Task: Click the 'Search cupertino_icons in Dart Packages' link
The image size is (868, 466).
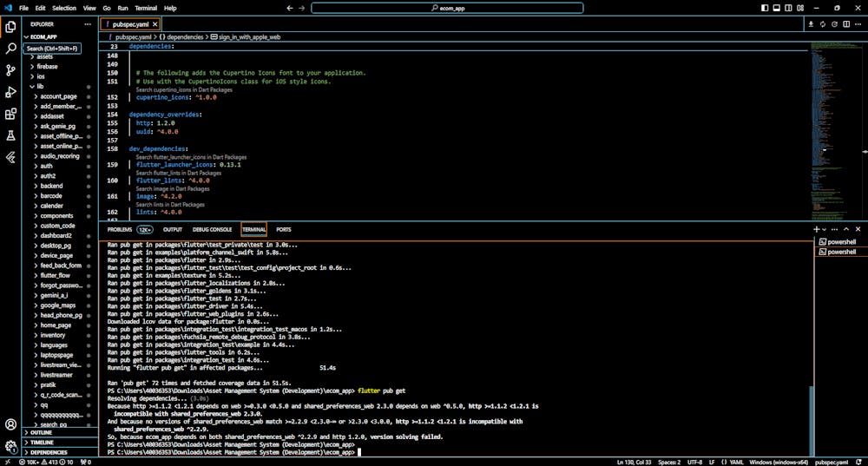Action: [x=184, y=89]
